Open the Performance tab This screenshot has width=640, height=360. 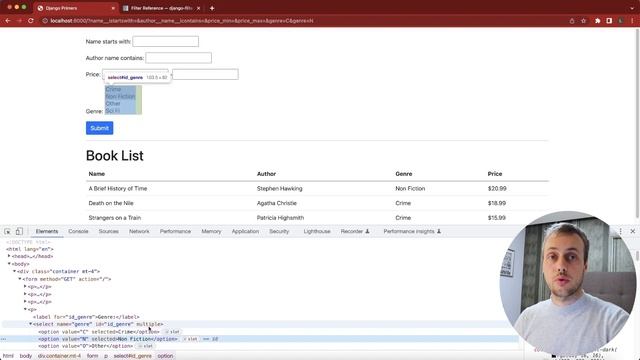point(175,231)
